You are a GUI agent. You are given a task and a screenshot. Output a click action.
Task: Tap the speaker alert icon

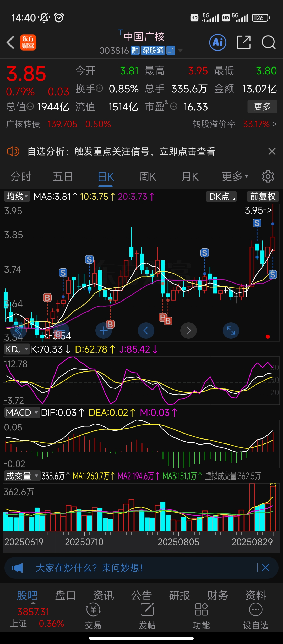click(x=13, y=151)
